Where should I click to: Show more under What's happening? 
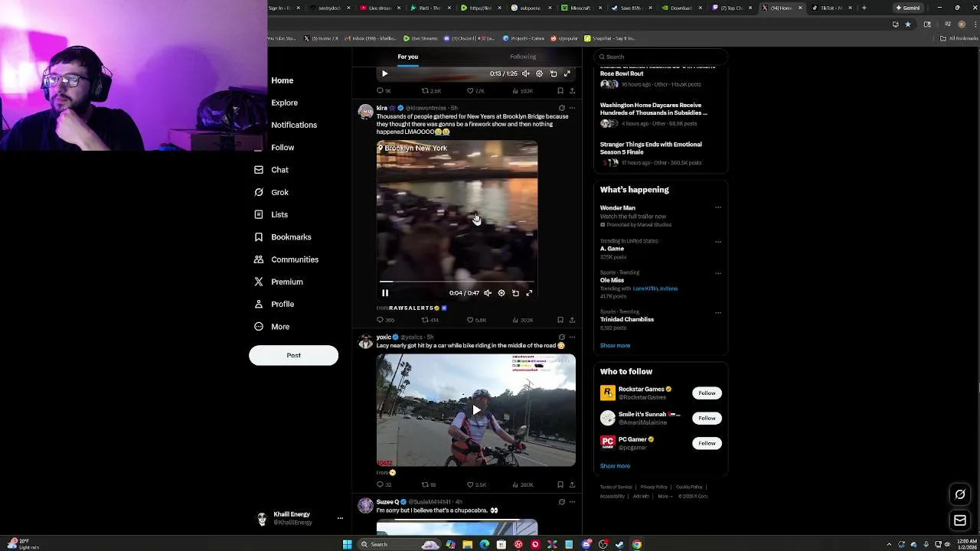tap(615, 345)
